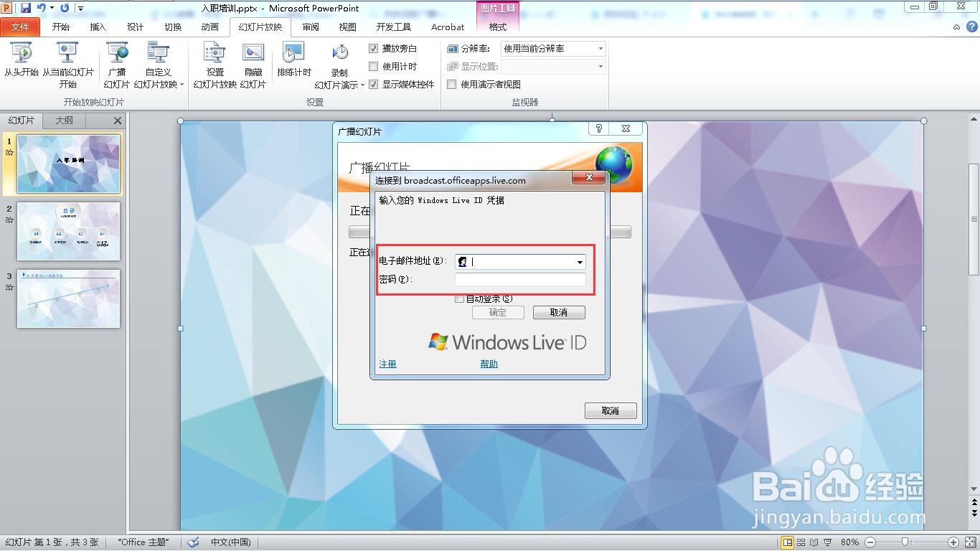Select Slides (幻灯片) pane tab
The image size is (980, 551).
22,121
